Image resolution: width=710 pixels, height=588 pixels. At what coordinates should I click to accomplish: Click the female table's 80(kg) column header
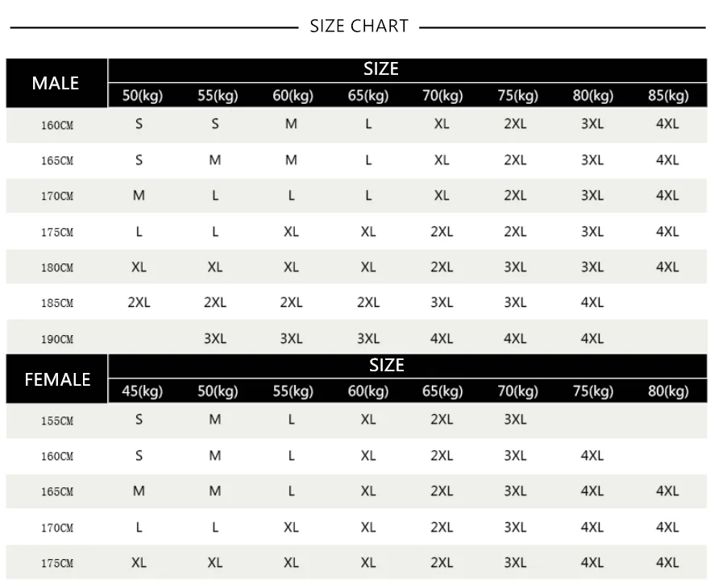(668, 391)
